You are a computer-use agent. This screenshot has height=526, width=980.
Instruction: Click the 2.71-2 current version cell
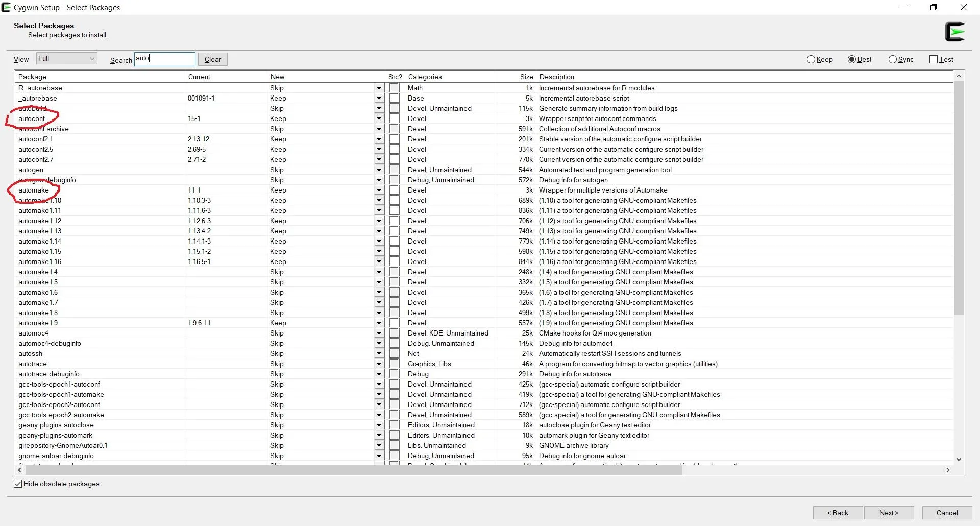pos(197,159)
